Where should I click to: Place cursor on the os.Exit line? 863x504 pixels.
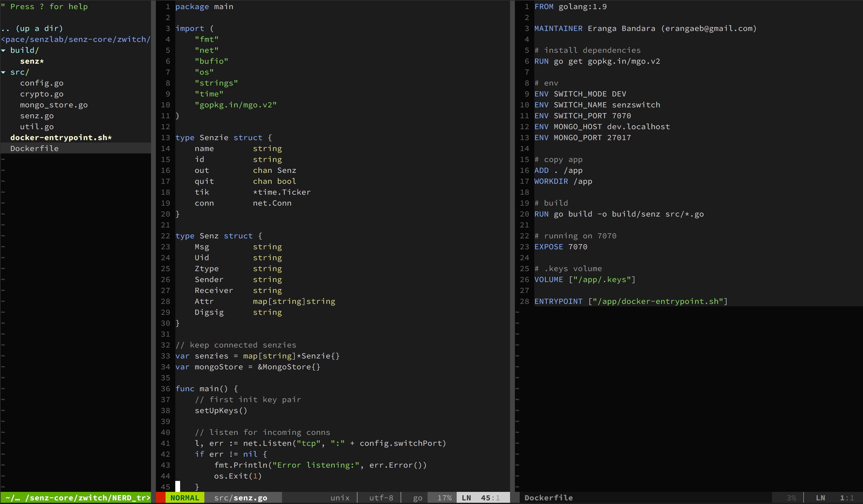[238, 476]
